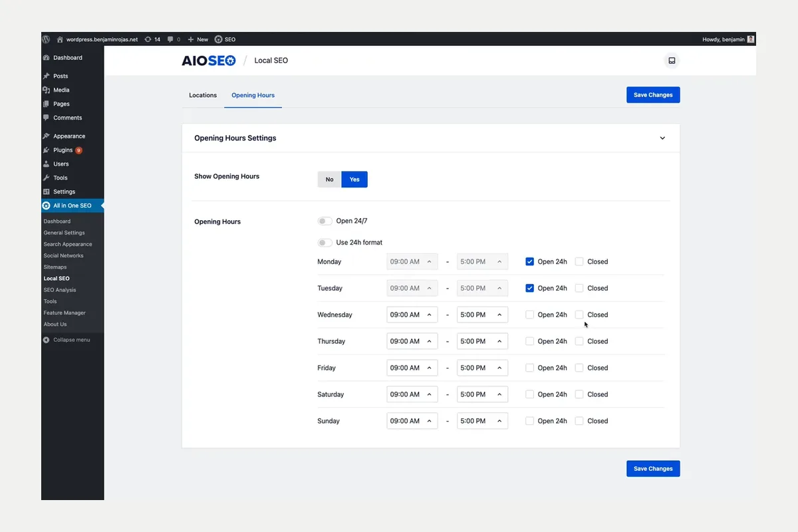Collapse the Opening Hours Settings panel chevron

click(x=662, y=138)
